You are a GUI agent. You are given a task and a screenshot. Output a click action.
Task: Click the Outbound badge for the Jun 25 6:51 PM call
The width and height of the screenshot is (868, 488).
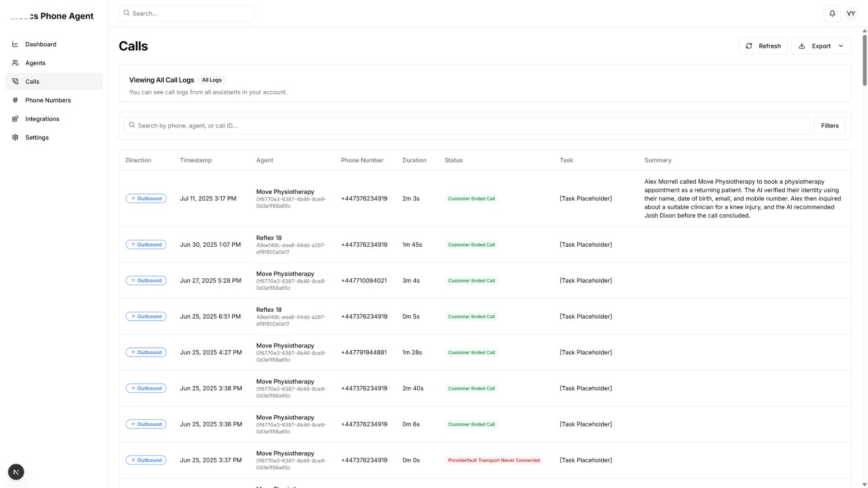pyautogui.click(x=146, y=316)
